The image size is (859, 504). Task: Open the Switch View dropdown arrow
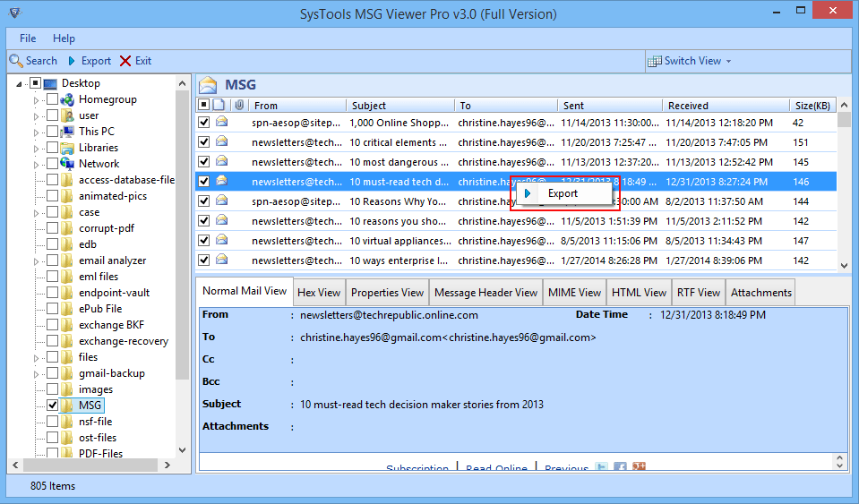pos(728,61)
